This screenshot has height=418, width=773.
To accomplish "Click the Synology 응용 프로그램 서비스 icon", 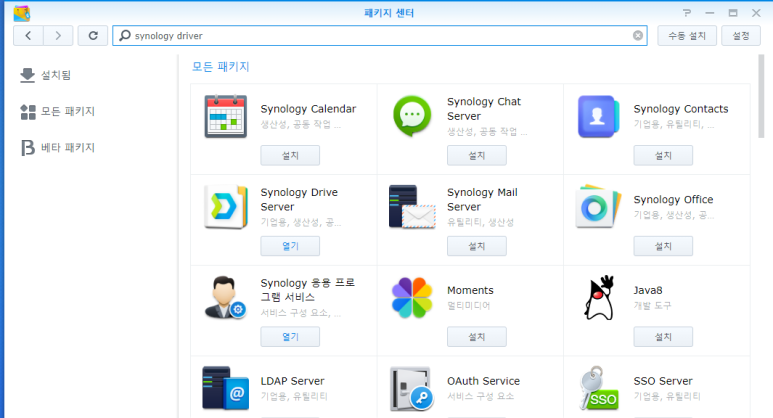I will (225, 297).
